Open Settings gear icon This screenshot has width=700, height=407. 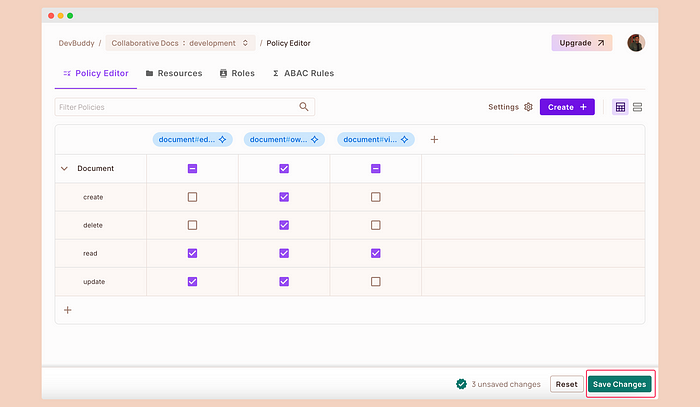click(x=528, y=107)
